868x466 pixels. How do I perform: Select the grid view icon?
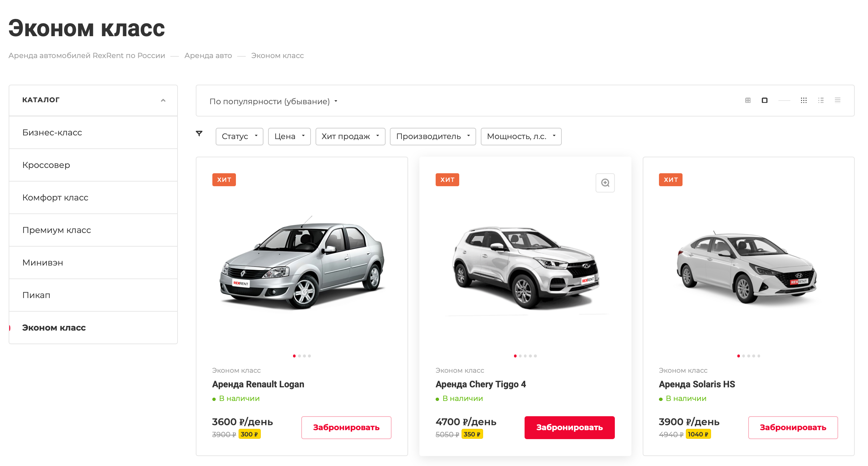[x=747, y=100]
